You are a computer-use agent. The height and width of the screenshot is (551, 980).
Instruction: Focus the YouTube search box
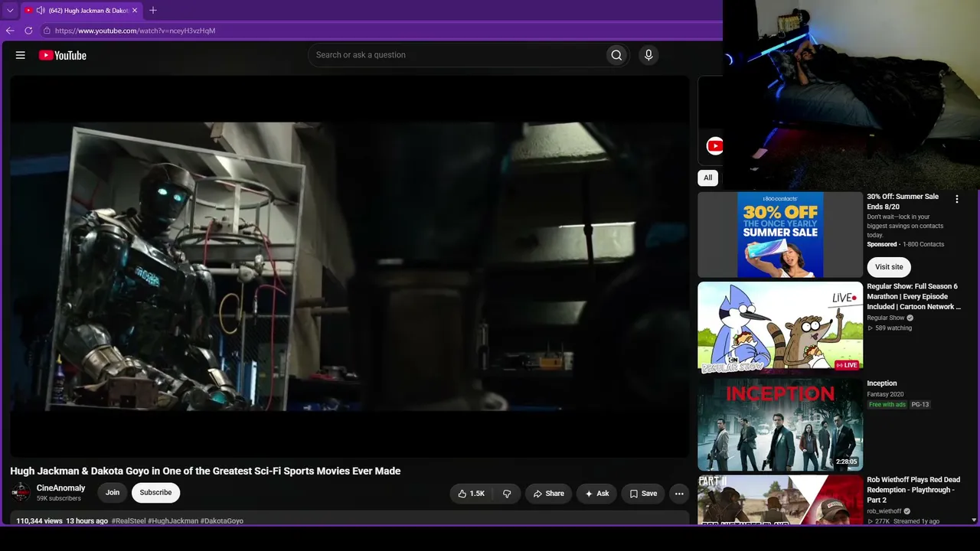[x=456, y=55]
